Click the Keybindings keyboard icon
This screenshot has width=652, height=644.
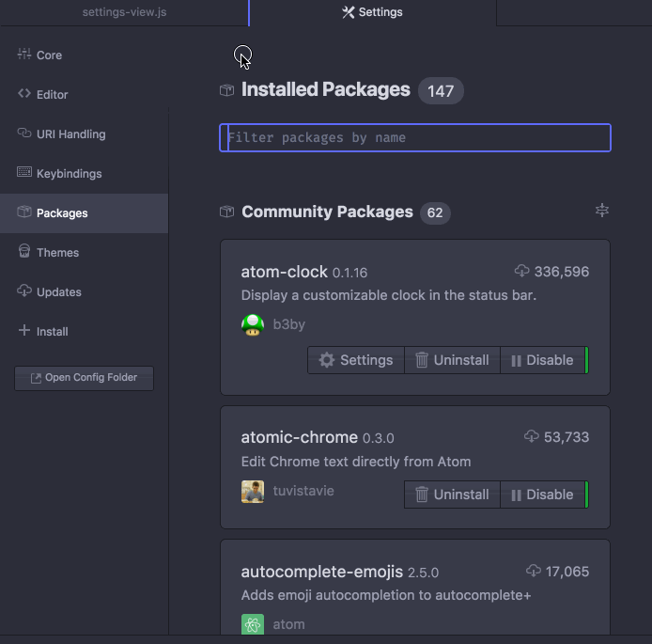(24, 172)
